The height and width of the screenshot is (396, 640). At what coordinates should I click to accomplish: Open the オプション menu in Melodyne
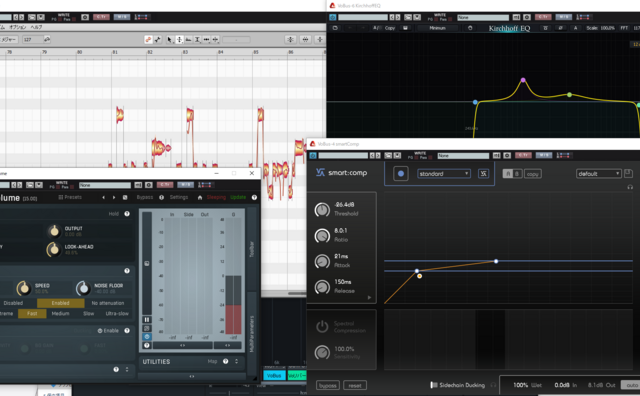(18, 27)
